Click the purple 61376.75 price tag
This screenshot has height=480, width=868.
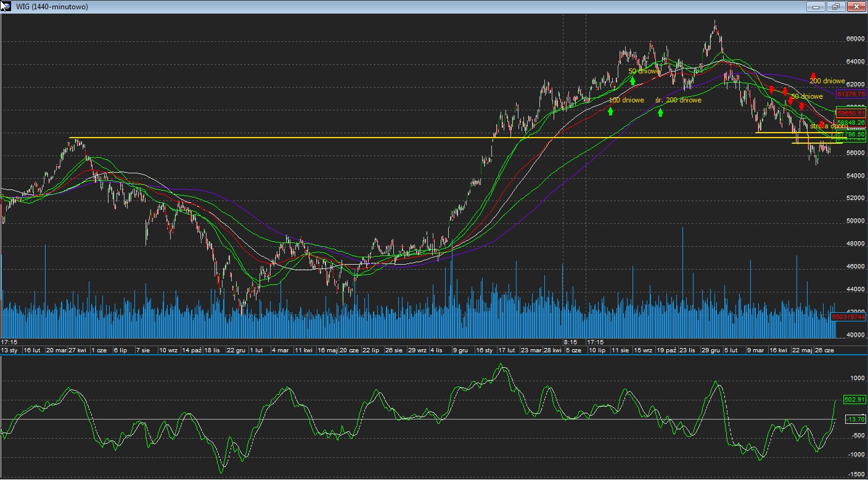click(x=851, y=94)
